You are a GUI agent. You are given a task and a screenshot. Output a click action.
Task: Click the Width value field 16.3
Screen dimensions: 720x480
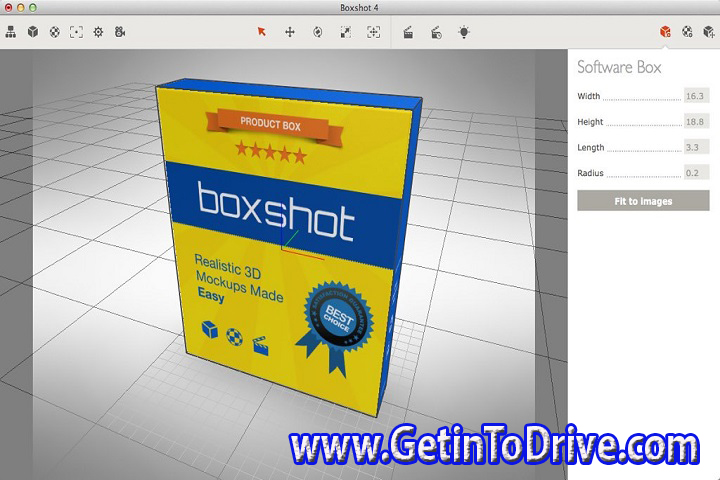[697, 96]
